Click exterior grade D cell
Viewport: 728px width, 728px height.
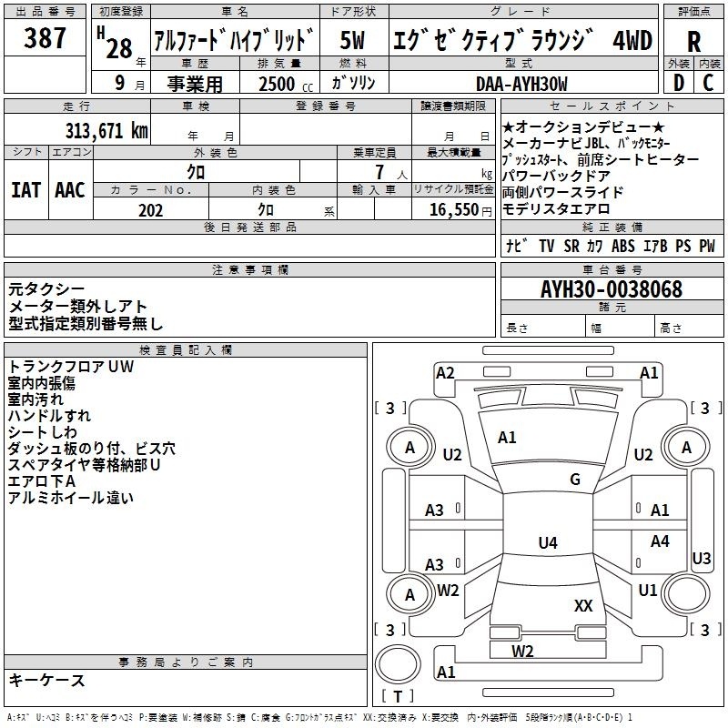click(x=678, y=82)
